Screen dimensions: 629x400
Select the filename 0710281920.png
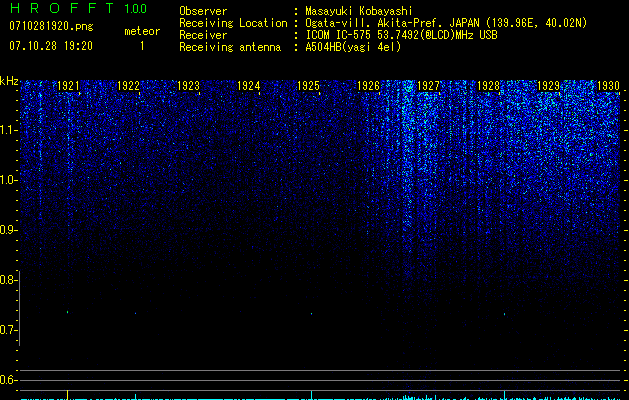(51, 26)
